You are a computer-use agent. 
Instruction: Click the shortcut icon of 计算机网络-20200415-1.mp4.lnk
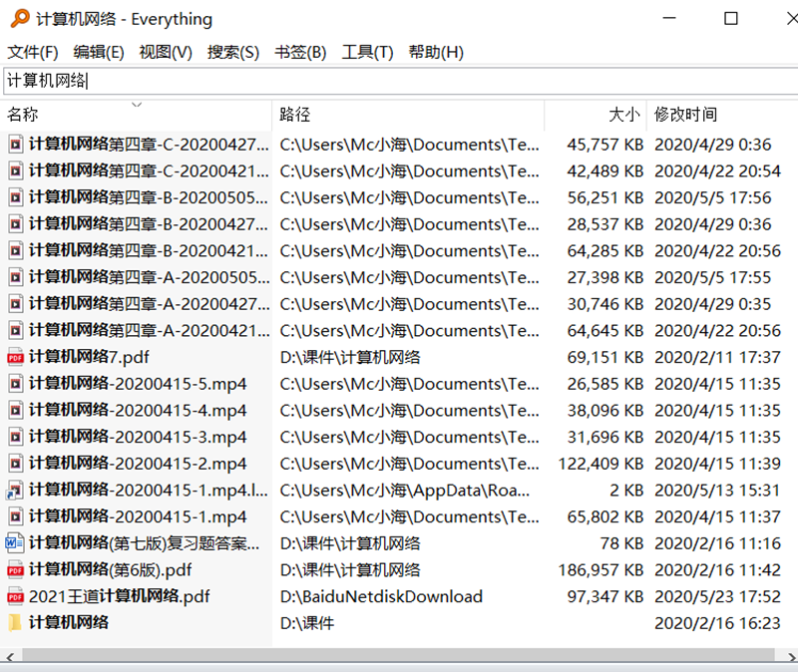coord(15,491)
